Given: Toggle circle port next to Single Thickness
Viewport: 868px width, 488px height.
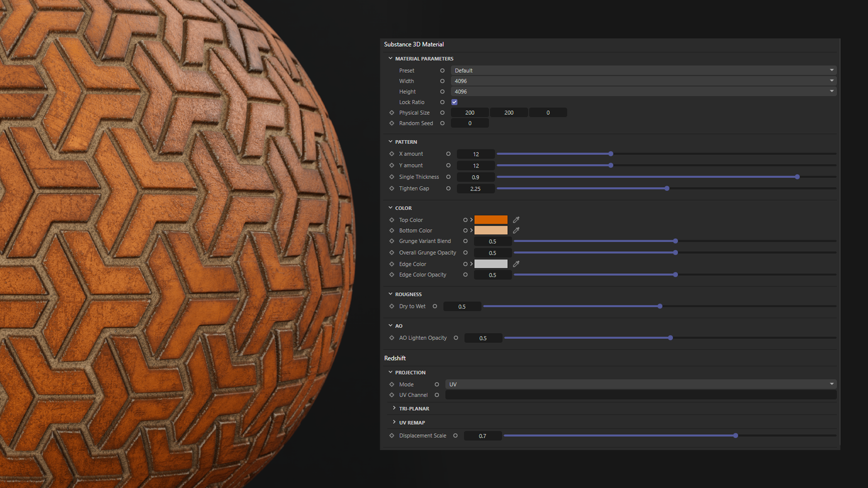Looking at the screenshot, I should pyautogui.click(x=448, y=177).
